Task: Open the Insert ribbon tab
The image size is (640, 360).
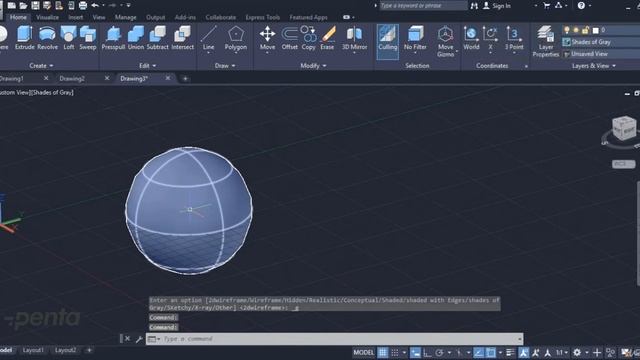Action: (76, 17)
